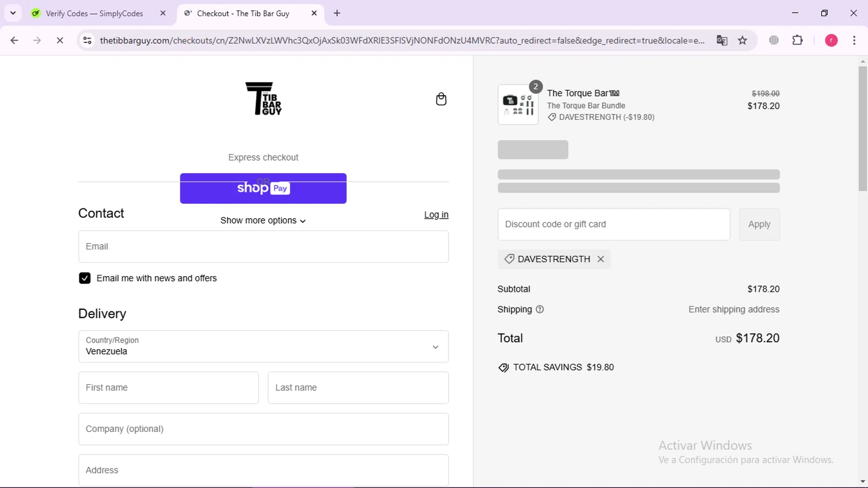Focus the First name field
868x488 pixels.
(x=168, y=388)
